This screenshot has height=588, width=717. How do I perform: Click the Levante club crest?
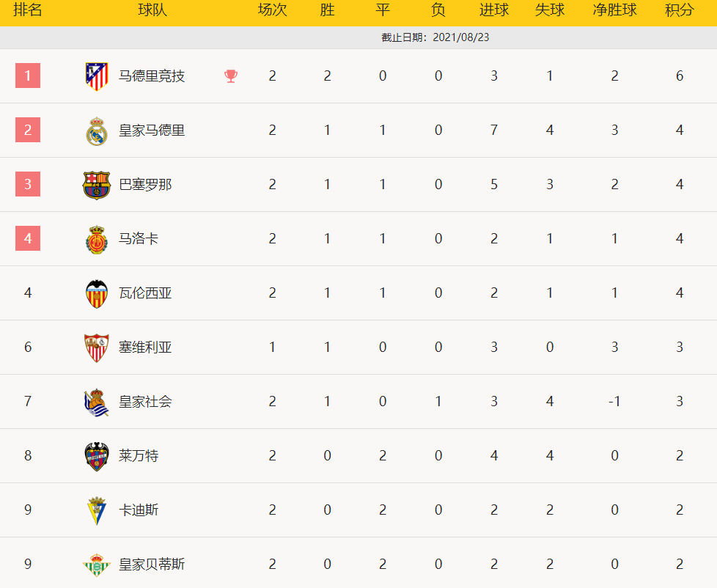97,456
